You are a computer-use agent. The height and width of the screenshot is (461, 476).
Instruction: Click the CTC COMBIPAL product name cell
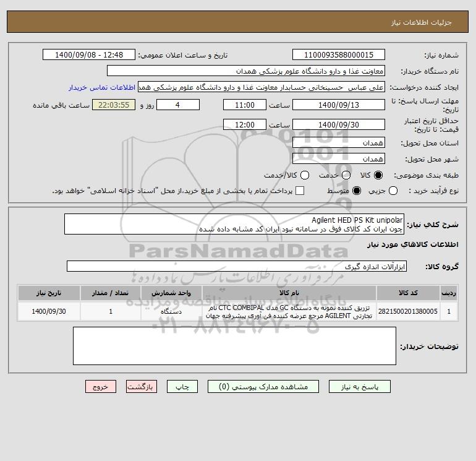[x=289, y=311]
